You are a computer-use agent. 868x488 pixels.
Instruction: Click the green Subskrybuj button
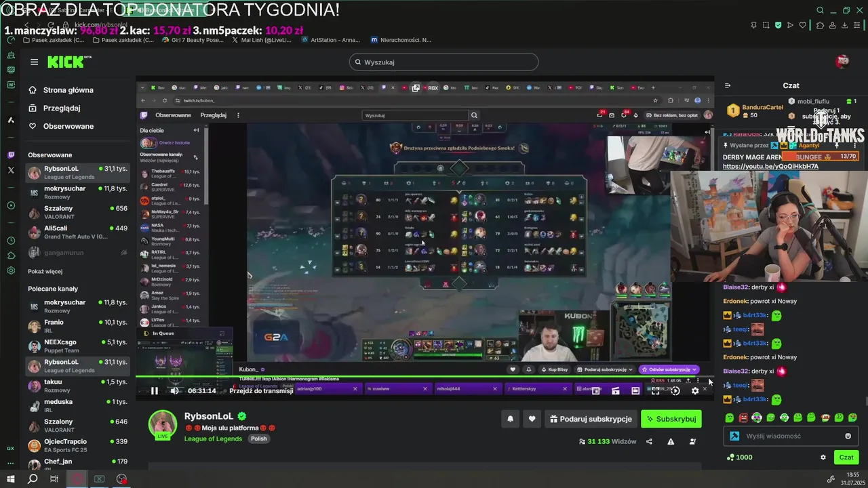pyautogui.click(x=671, y=419)
